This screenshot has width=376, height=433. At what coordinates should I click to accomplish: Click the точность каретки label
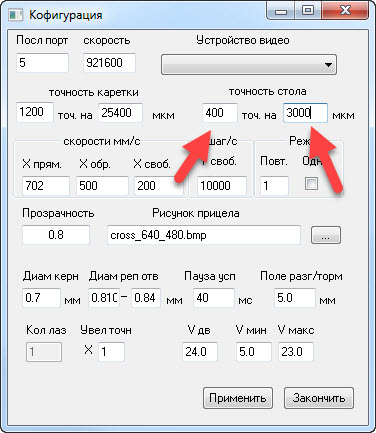click(94, 92)
